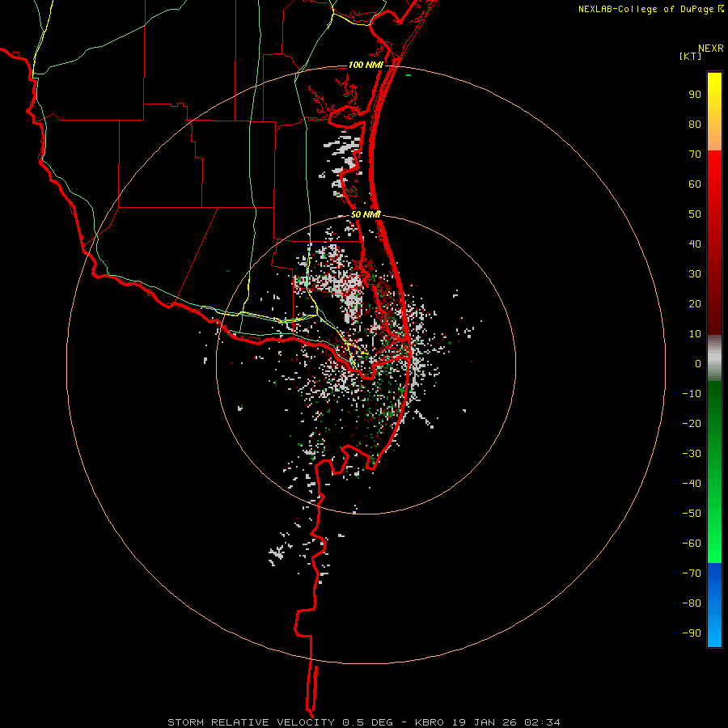Select the 10 value on velocity scale
Image resolution: width=728 pixels, height=728 pixels.
pos(695,334)
